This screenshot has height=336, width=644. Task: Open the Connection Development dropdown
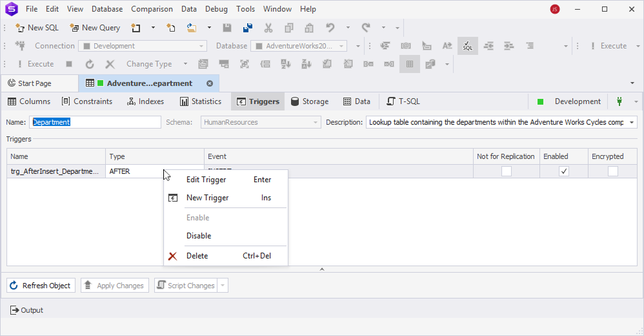(201, 46)
